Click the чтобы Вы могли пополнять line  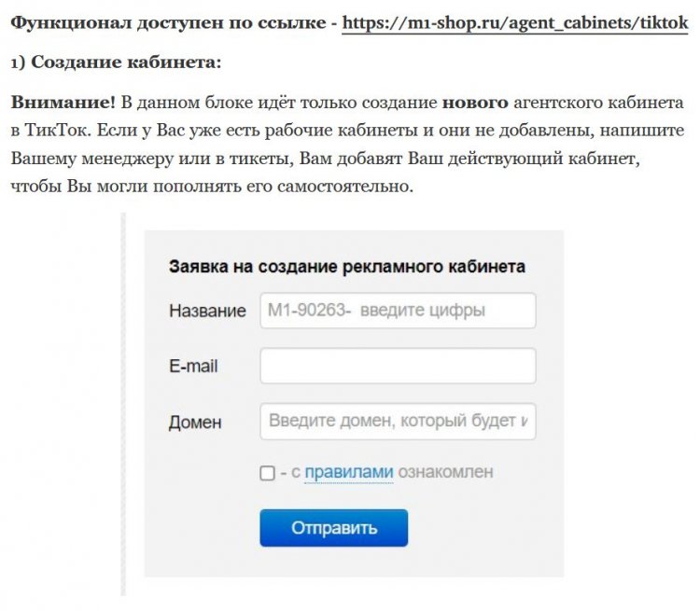tap(212, 187)
